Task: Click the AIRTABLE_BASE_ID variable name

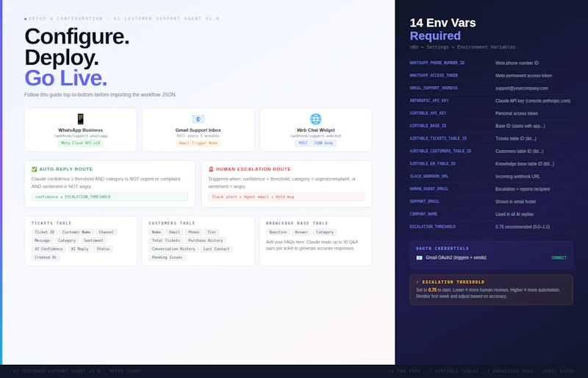Action: coord(428,126)
